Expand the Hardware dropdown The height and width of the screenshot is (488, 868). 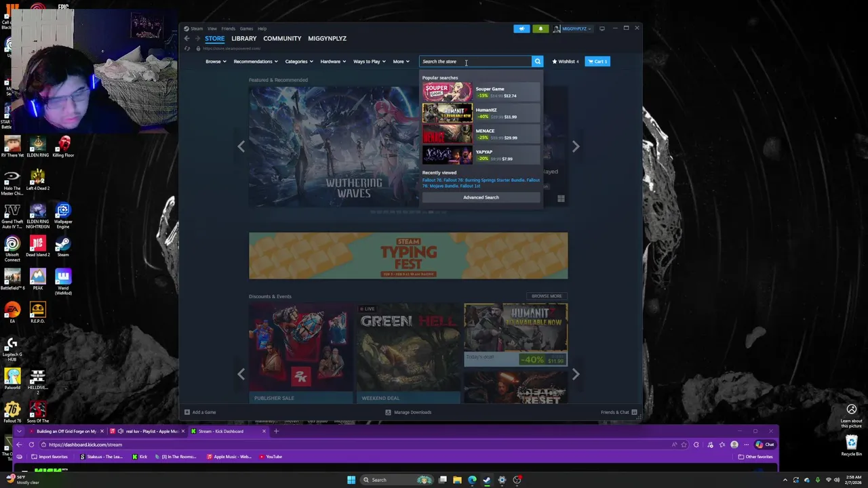pos(333,62)
